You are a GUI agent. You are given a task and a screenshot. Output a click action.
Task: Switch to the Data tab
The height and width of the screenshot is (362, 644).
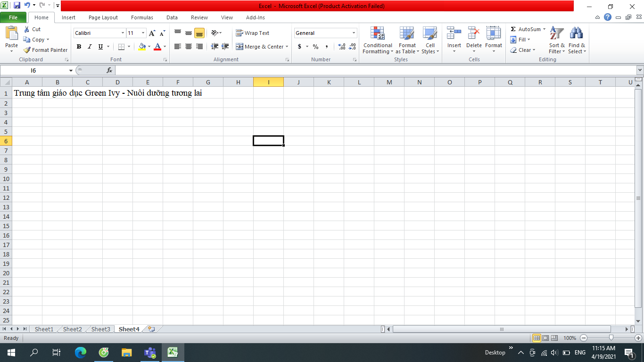click(x=172, y=17)
